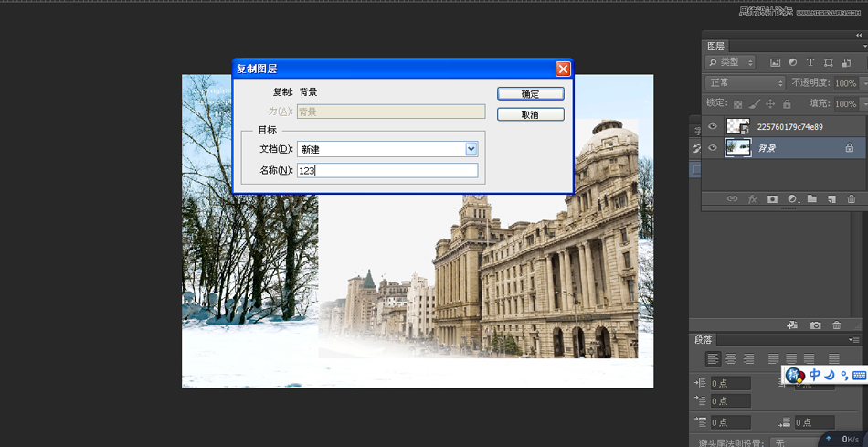Expand the 类型 layer filter dropdown
Image resolution: width=868 pixels, height=447 pixels.
[731, 62]
